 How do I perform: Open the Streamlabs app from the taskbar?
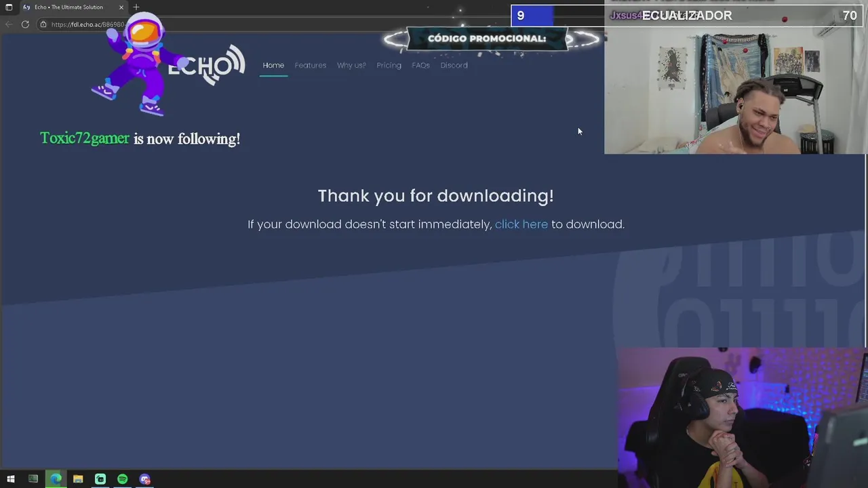(x=100, y=479)
